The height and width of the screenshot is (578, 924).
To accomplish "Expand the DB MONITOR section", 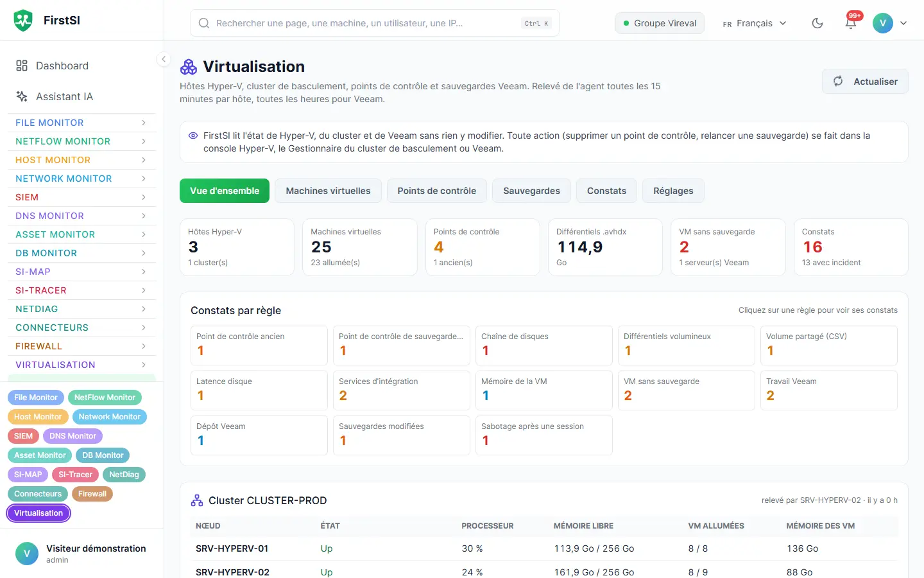I will coord(81,253).
